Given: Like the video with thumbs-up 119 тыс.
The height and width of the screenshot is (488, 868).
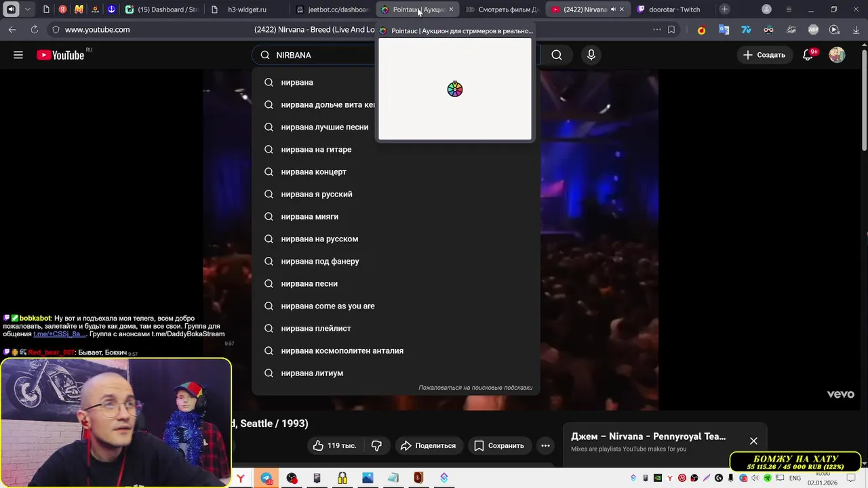Looking at the screenshot, I should [x=334, y=445].
